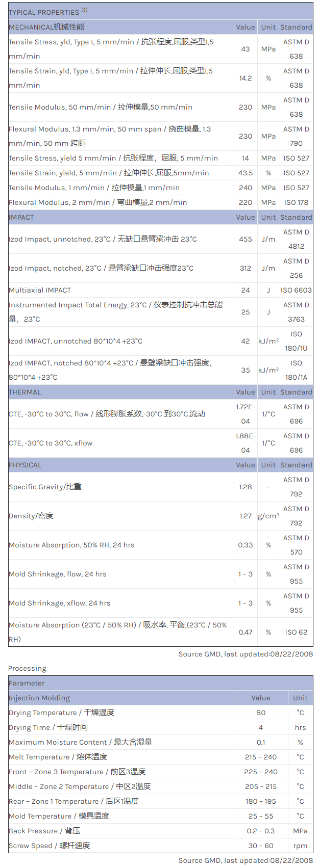Select the IMPACT section header
The height and width of the screenshot is (868, 318).
(x=21, y=217)
